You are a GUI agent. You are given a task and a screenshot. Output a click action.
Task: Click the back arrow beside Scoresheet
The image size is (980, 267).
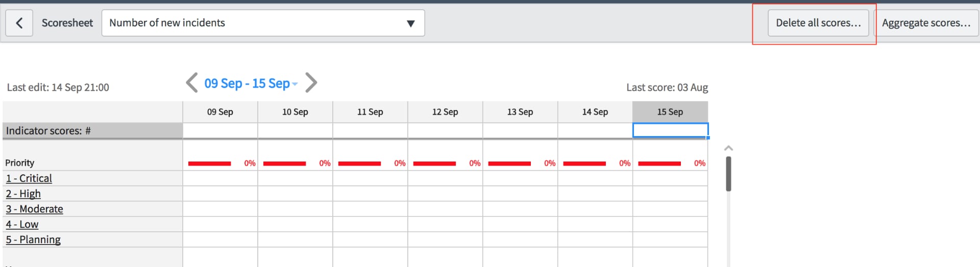click(x=19, y=23)
